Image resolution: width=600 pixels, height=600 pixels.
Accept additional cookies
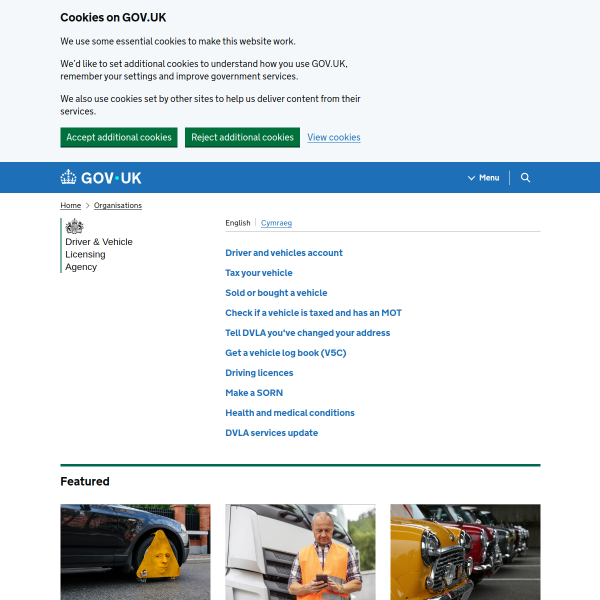point(119,137)
